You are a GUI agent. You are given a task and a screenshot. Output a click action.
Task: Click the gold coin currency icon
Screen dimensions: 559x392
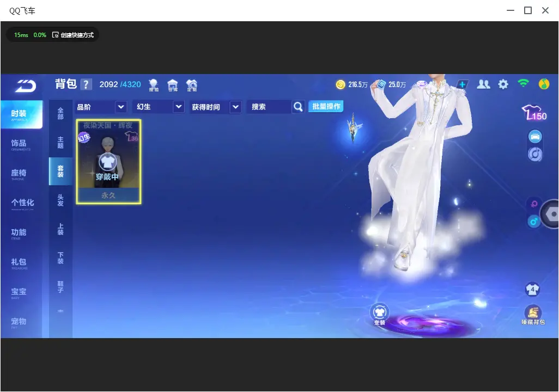pyautogui.click(x=341, y=84)
